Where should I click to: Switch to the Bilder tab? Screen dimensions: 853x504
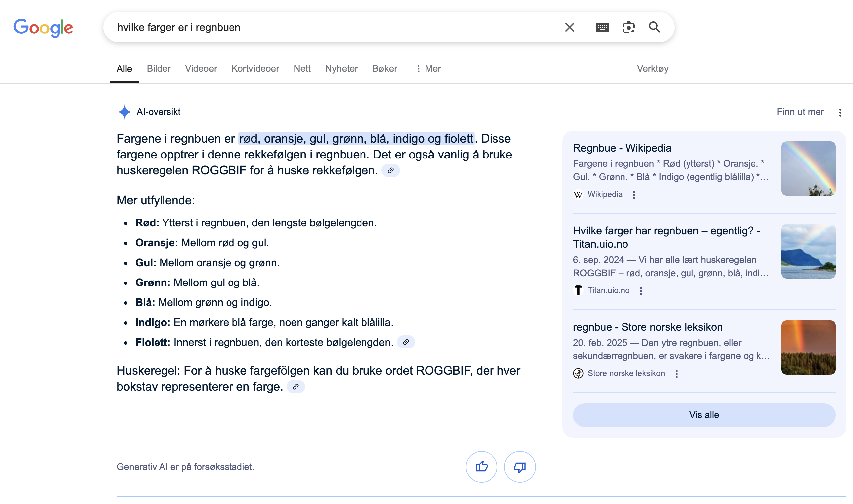158,69
